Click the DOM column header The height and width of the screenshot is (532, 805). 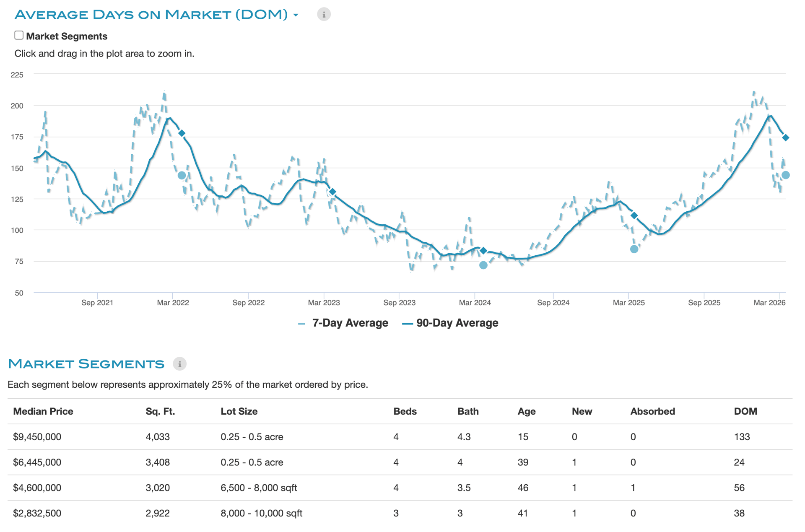click(745, 411)
